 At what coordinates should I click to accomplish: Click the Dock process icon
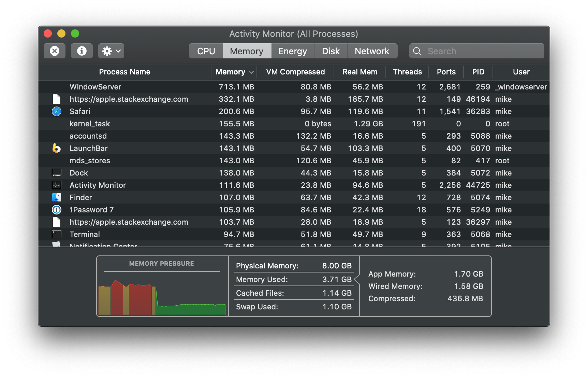[57, 173]
